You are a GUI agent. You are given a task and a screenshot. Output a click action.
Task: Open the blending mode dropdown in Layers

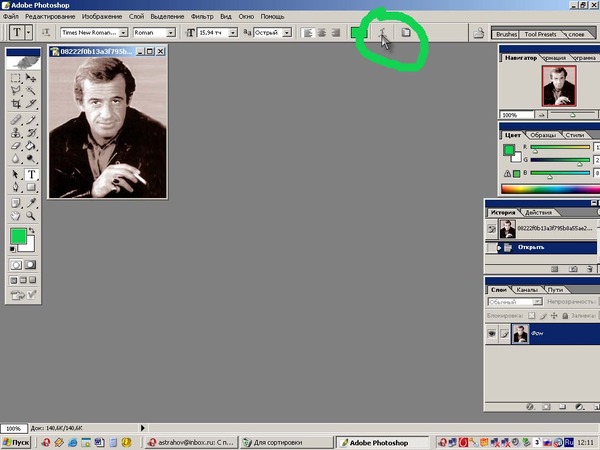tap(537, 302)
